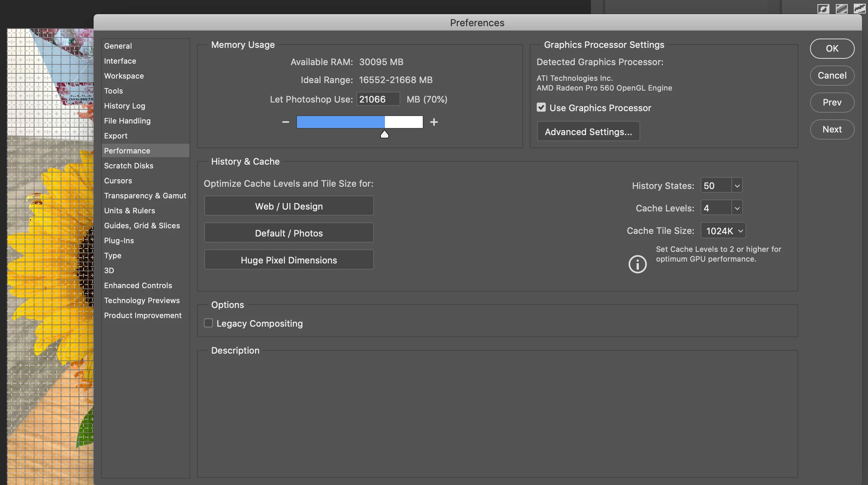Enable Legacy Compositing checkbox

(208, 323)
